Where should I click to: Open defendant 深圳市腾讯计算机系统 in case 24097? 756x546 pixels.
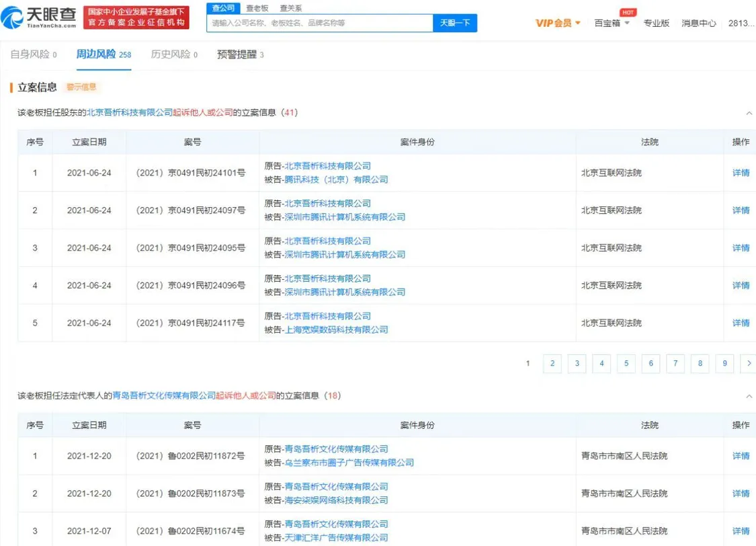click(x=345, y=217)
